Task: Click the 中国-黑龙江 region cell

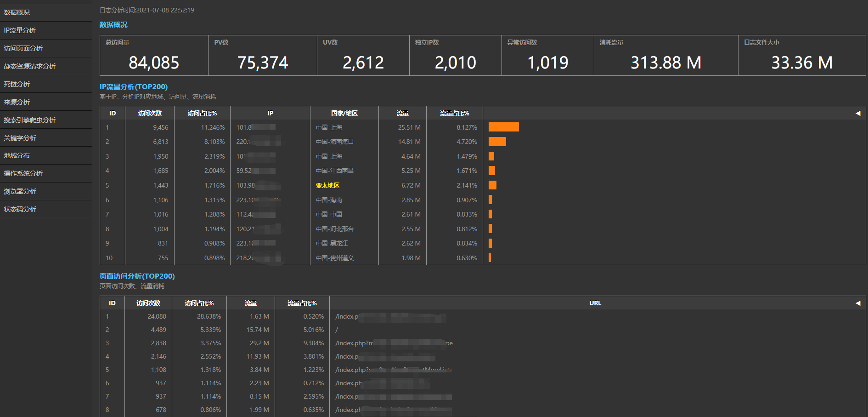Action: 332,243
